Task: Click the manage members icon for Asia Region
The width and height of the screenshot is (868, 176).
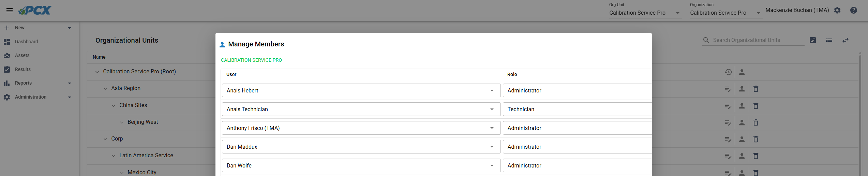Action: click(x=742, y=89)
